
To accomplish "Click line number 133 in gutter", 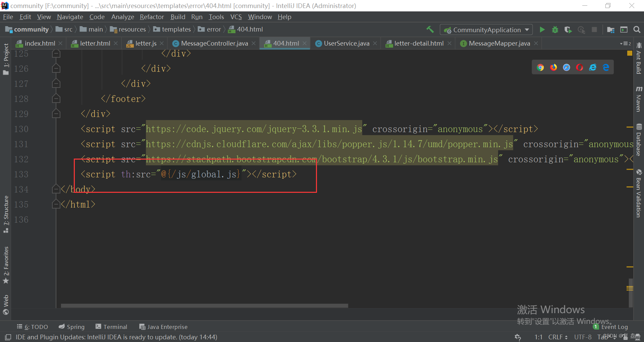I will click(x=21, y=174).
